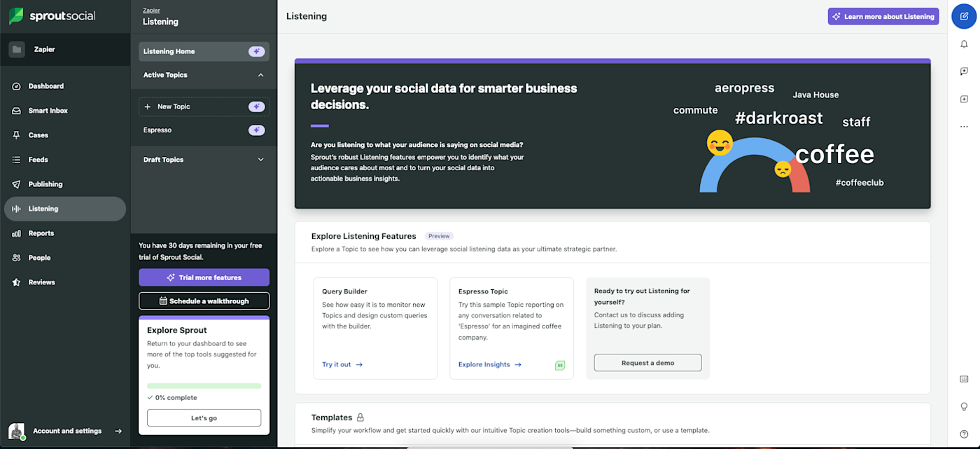Image resolution: width=980 pixels, height=449 pixels.
Task: Click the Query Builder card title
Action: (x=344, y=291)
